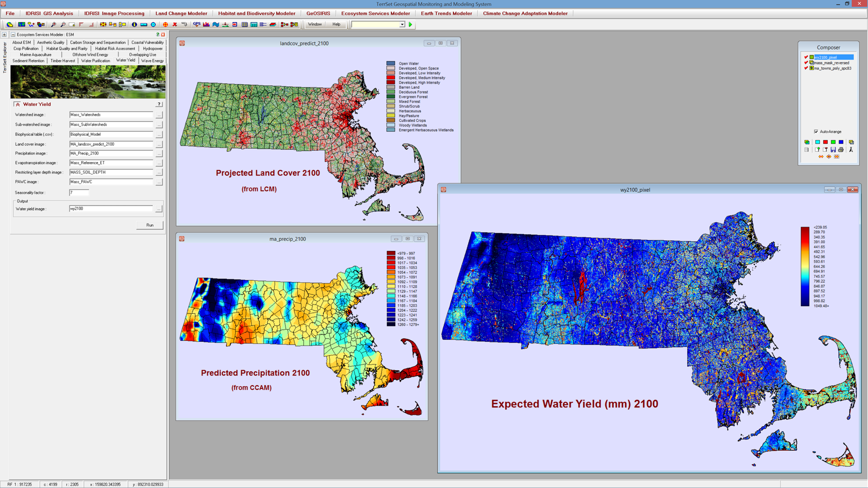Browse for Precipitation image ellipsis button

(159, 153)
